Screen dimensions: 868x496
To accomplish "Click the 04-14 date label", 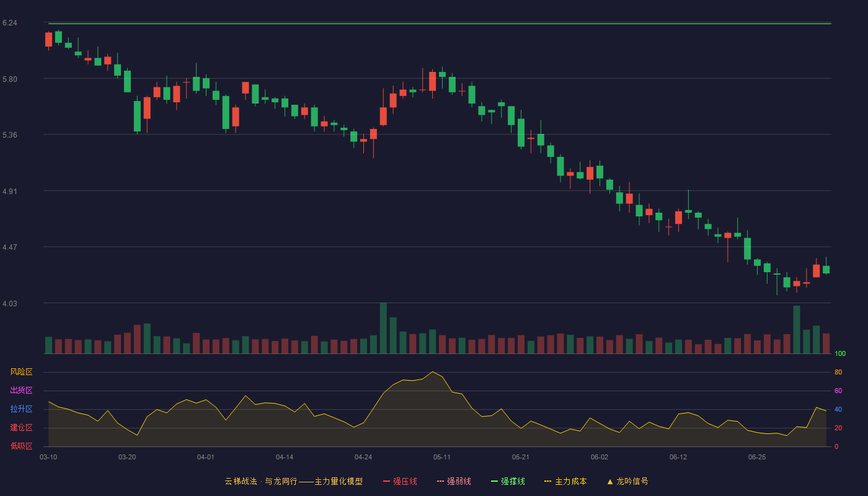I will (285, 457).
